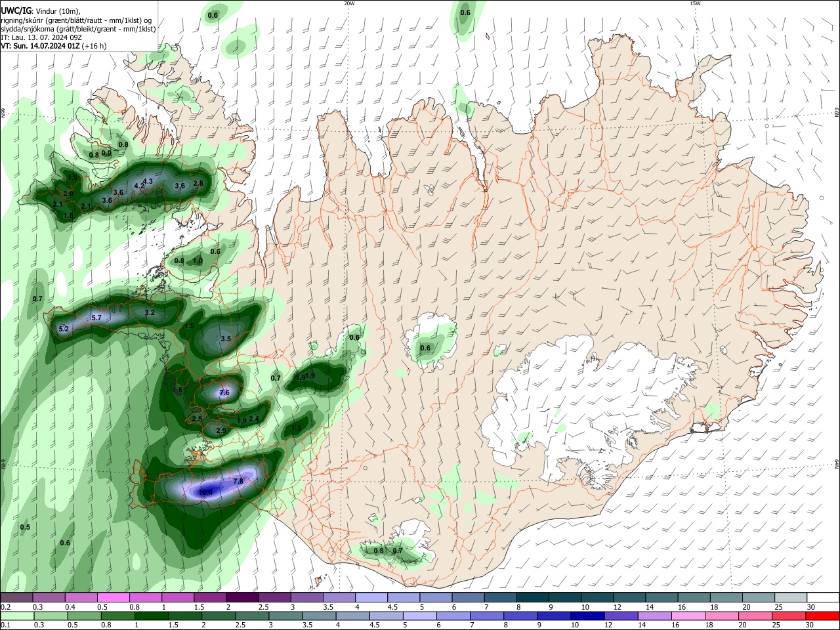Screen dimensions: 840x630
Task: Click the 1.3 value on the map
Action: point(296,428)
